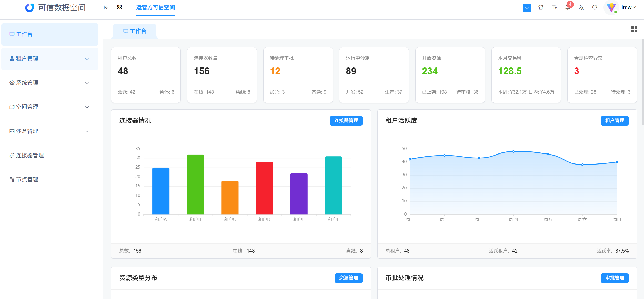Click the user avatar image

[x=611, y=7]
